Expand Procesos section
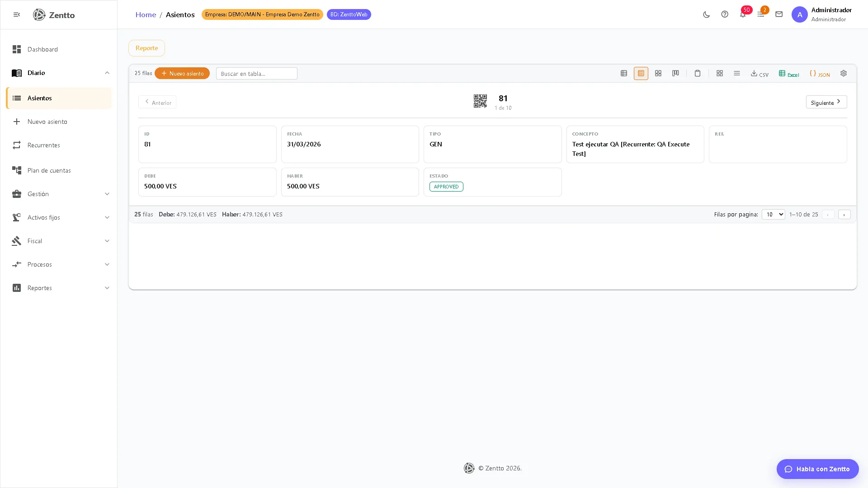Image resolution: width=868 pixels, height=488 pixels. point(59,264)
